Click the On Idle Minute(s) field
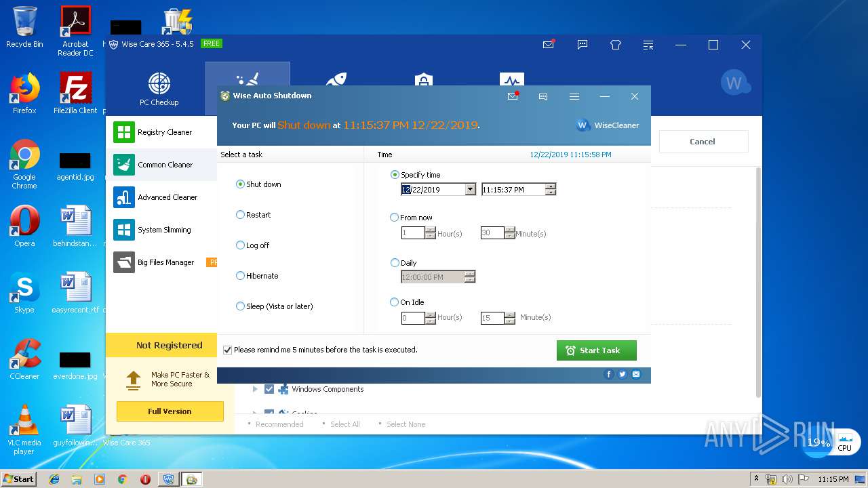The height and width of the screenshot is (488, 868). [492, 318]
